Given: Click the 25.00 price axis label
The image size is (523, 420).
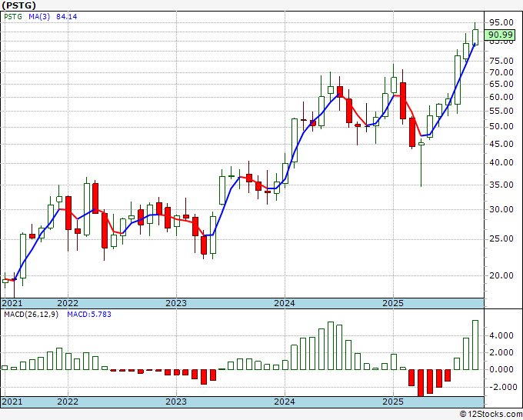Looking at the screenshot, I should point(501,239).
